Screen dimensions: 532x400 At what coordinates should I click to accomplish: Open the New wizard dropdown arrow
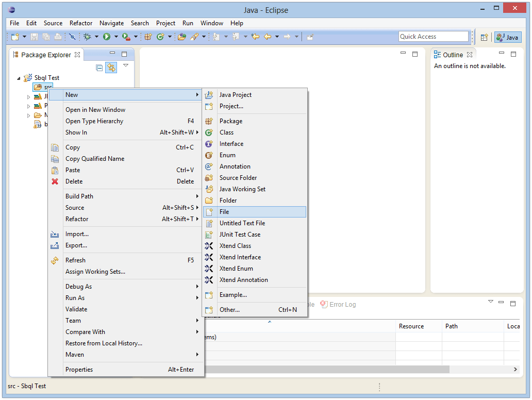tap(24, 37)
